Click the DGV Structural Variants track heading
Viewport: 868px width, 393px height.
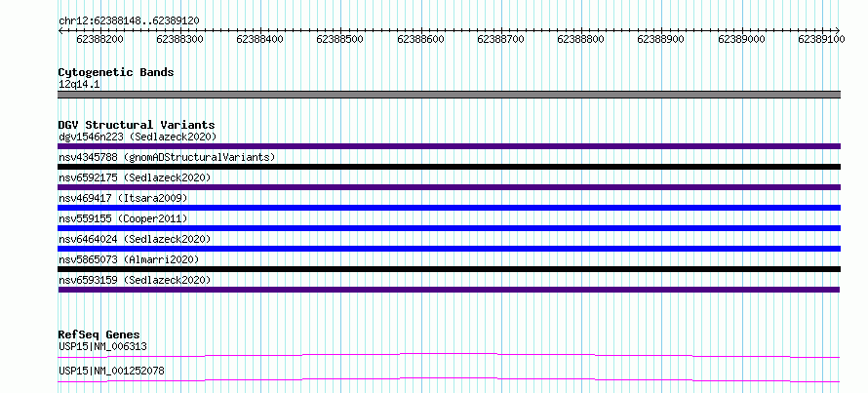click(x=137, y=125)
